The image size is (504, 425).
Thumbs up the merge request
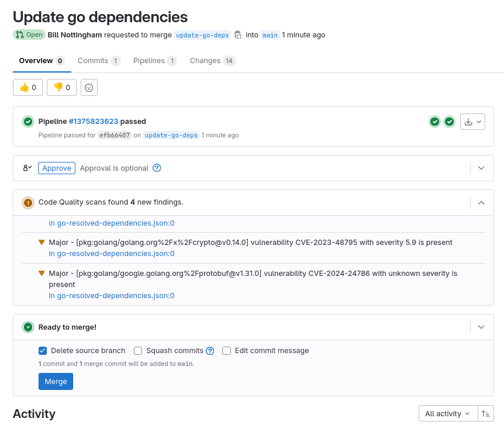(27, 87)
